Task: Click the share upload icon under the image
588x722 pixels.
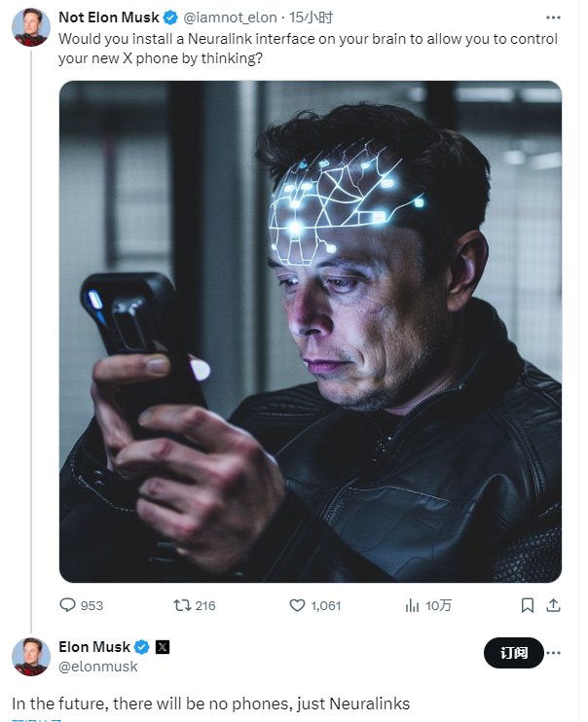Action: pyautogui.click(x=553, y=605)
